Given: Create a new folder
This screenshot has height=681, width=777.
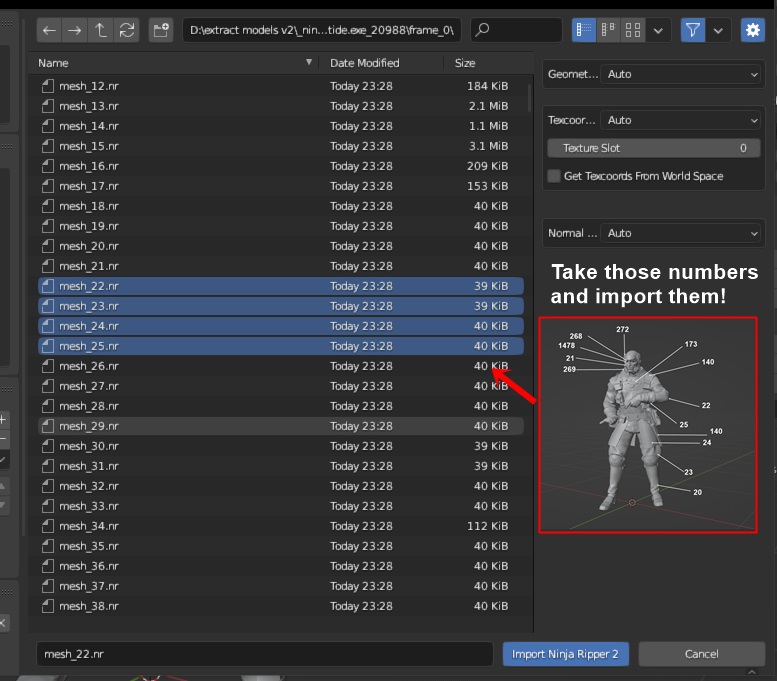Looking at the screenshot, I should (161, 30).
